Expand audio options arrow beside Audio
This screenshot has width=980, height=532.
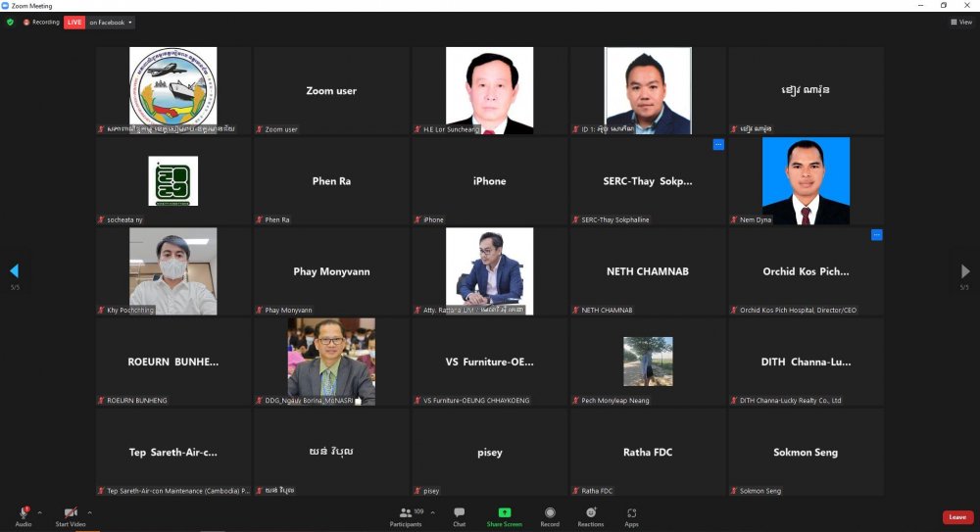click(40, 511)
